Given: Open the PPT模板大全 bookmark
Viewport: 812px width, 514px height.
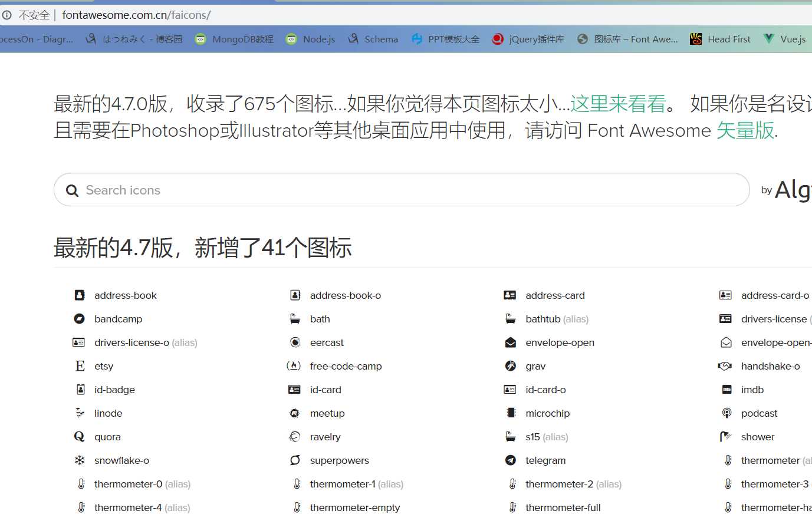Looking at the screenshot, I should point(445,39).
